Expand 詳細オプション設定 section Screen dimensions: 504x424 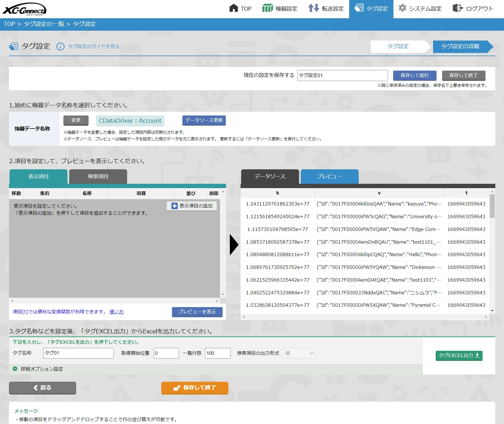coord(15,369)
